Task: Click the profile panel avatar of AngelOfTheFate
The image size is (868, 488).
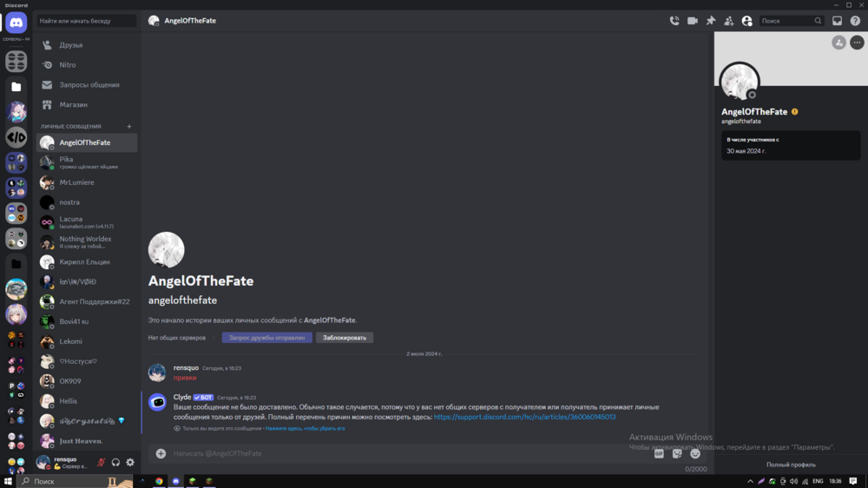Action: 740,82
